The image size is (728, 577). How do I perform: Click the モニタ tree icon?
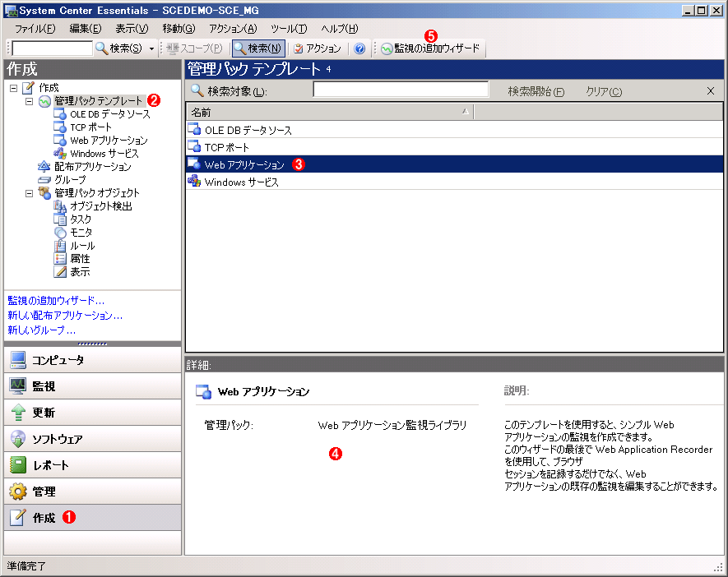click(x=60, y=232)
